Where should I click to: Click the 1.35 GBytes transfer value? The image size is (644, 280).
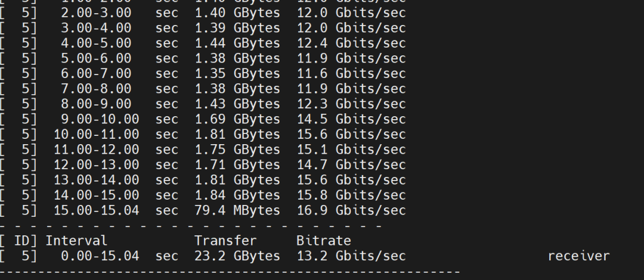coord(237,73)
